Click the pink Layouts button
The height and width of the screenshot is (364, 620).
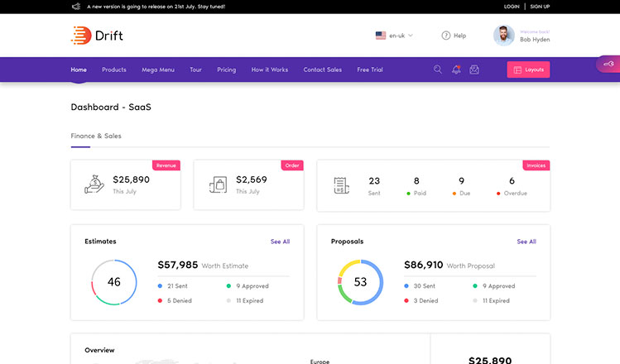pyautogui.click(x=528, y=69)
